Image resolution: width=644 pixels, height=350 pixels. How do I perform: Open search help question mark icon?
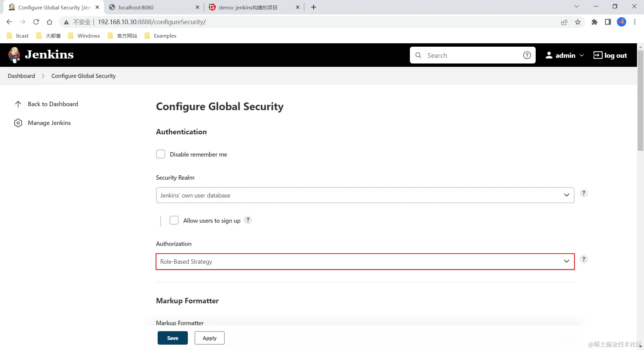(527, 55)
